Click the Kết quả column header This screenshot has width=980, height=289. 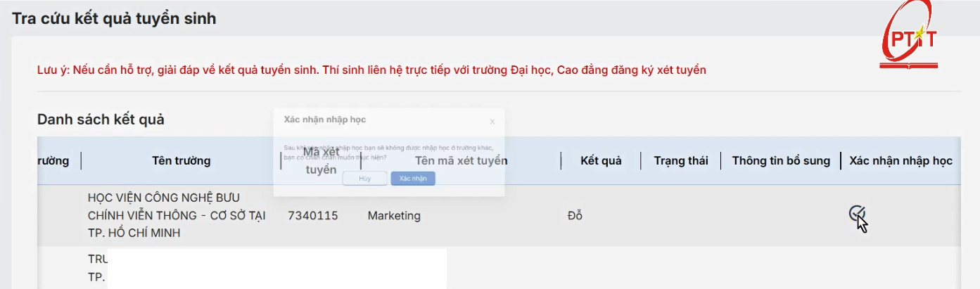point(601,161)
